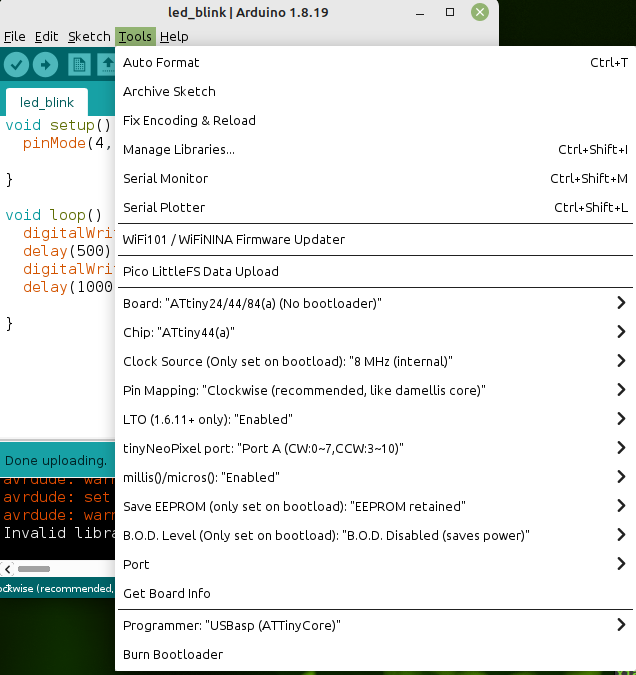Screen dimensions: 636x675
Task: Expand the Port submenu
Action: [375, 564]
